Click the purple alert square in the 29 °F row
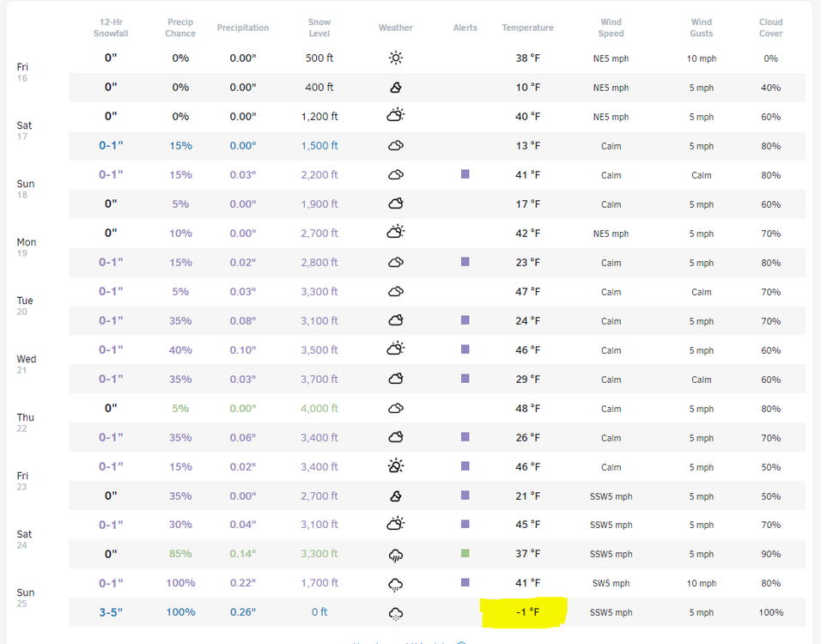821x644 pixels. pyautogui.click(x=465, y=379)
